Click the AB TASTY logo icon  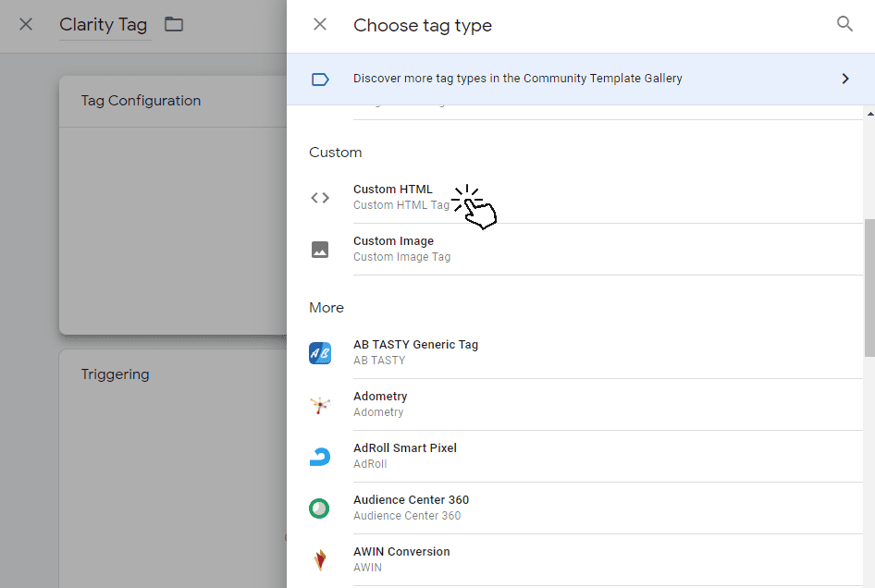pyautogui.click(x=320, y=353)
